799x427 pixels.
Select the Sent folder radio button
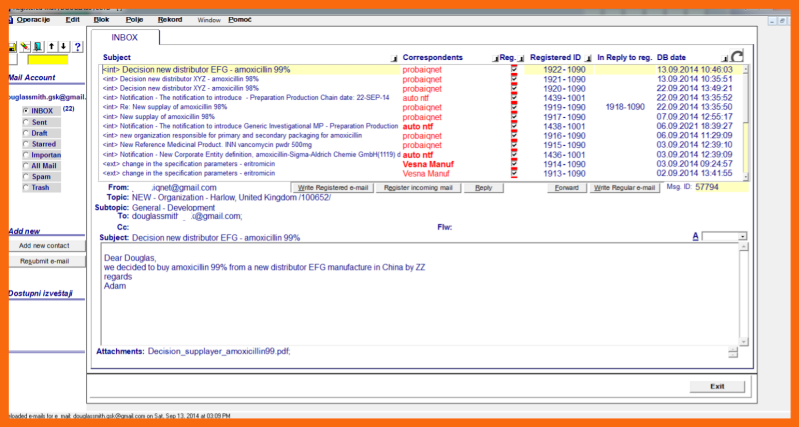tap(25, 122)
